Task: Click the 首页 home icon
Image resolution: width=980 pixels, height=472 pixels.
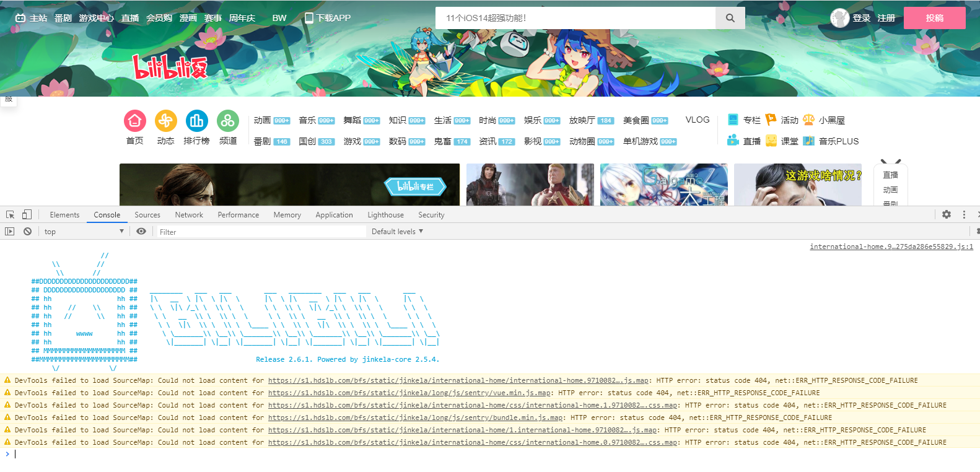Action: point(134,121)
